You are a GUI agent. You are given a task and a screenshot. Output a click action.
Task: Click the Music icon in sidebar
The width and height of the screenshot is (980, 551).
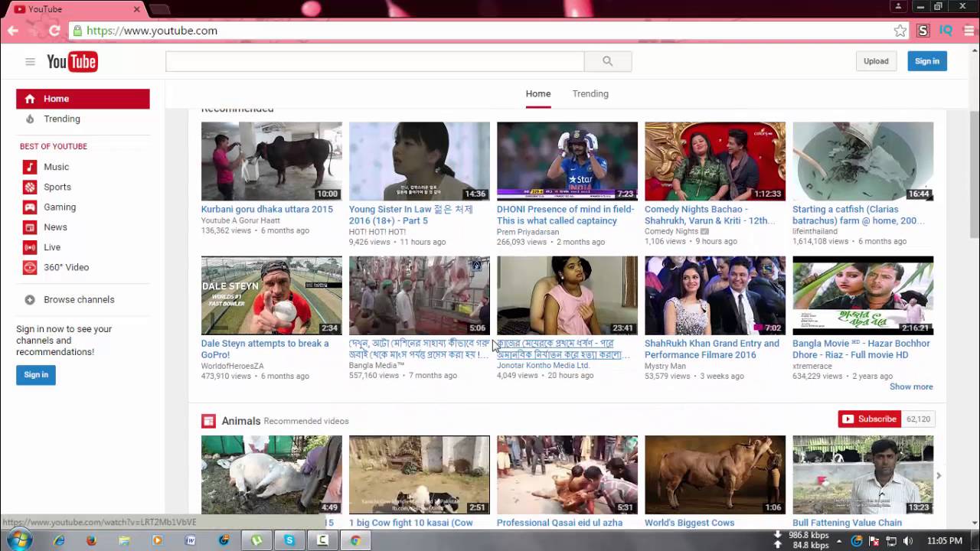tap(30, 167)
